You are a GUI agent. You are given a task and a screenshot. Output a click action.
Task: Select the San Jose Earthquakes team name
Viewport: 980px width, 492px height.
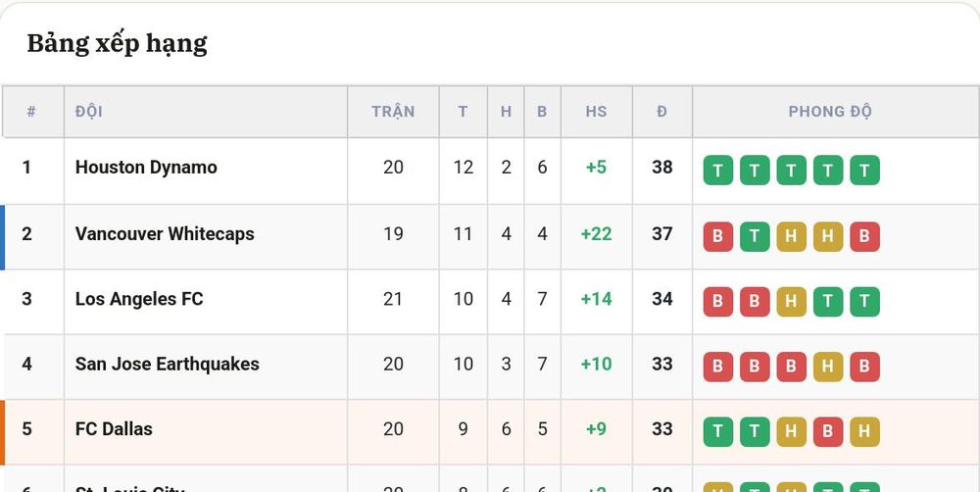(x=168, y=364)
